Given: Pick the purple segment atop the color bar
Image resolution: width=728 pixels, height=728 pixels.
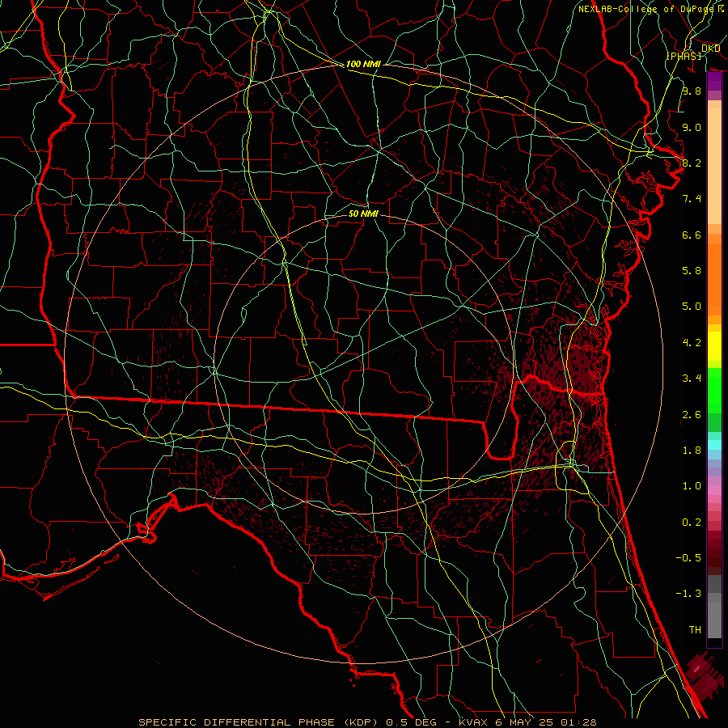Looking at the screenshot, I should [x=714, y=82].
